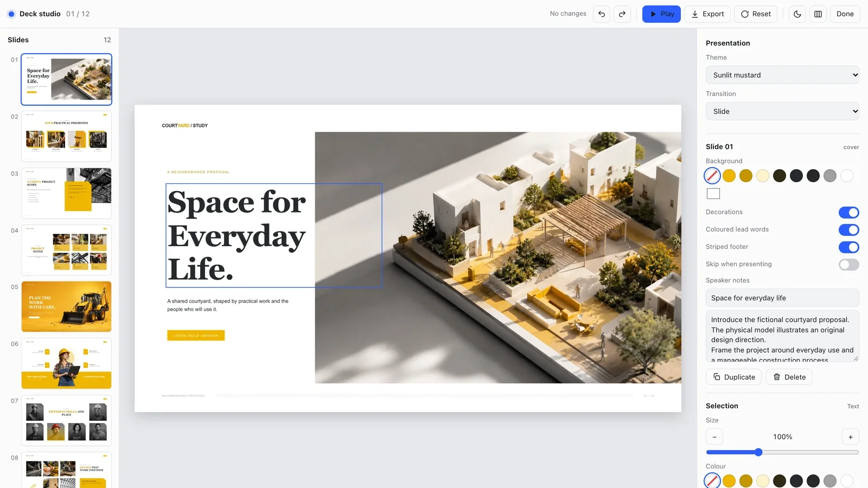This screenshot has height=488, width=868.
Task: Select slide 05 thumbnail in sidebar
Action: pos(67,306)
